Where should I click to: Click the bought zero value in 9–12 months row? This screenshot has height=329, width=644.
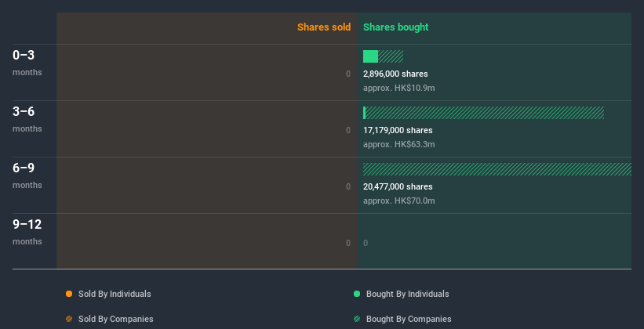tap(366, 243)
